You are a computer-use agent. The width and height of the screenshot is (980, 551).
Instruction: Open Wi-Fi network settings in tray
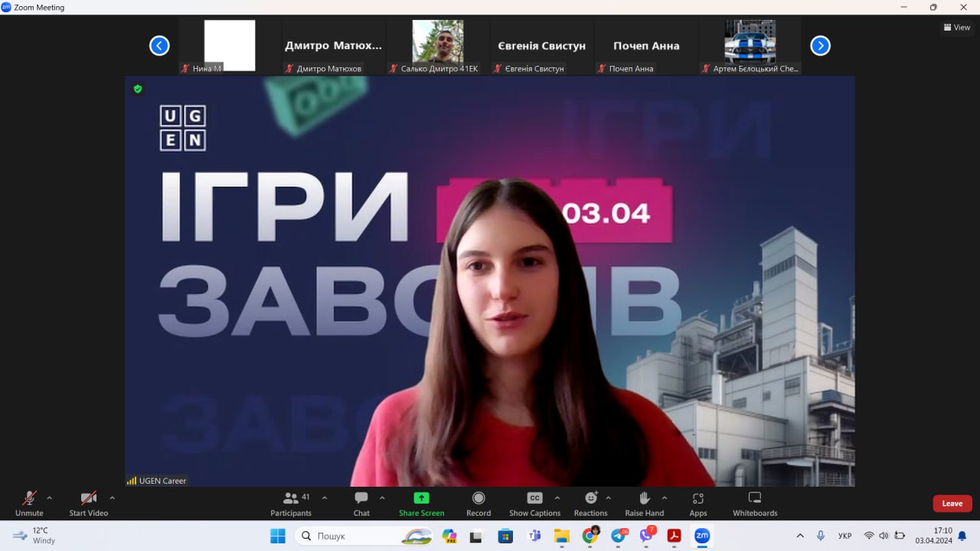pyautogui.click(x=869, y=536)
